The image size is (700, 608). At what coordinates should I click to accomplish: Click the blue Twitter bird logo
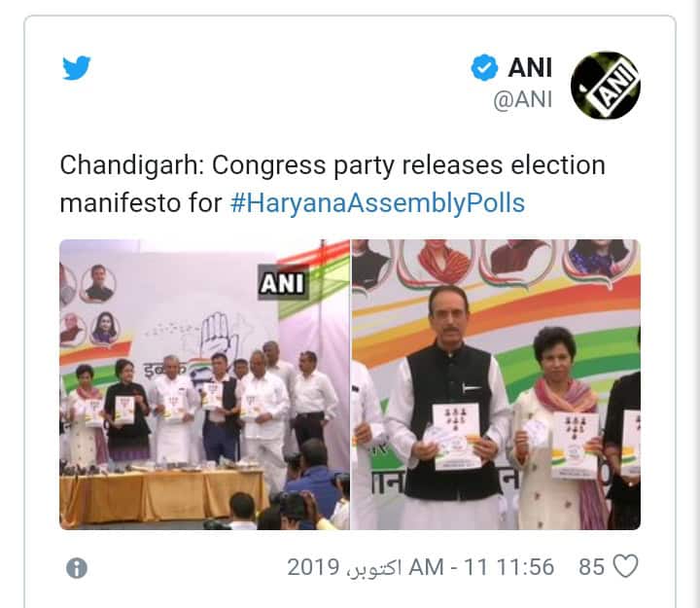click(x=77, y=68)
